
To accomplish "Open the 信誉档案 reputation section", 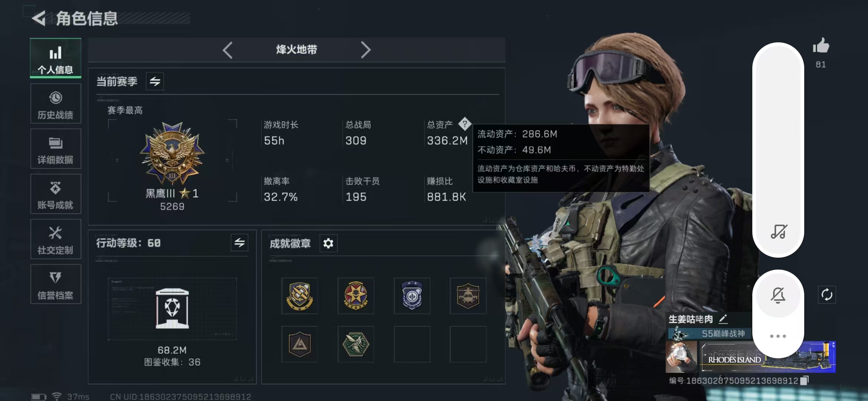I will point(56,284).
